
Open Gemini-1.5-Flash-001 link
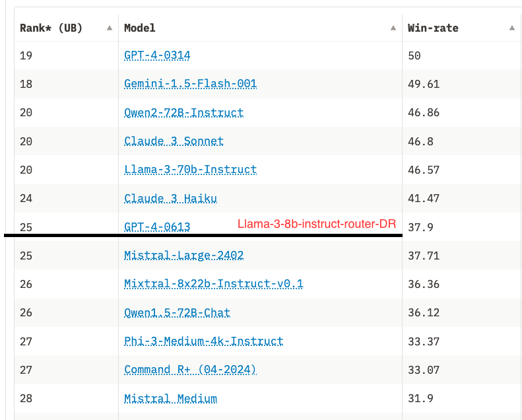pos(190,84)
